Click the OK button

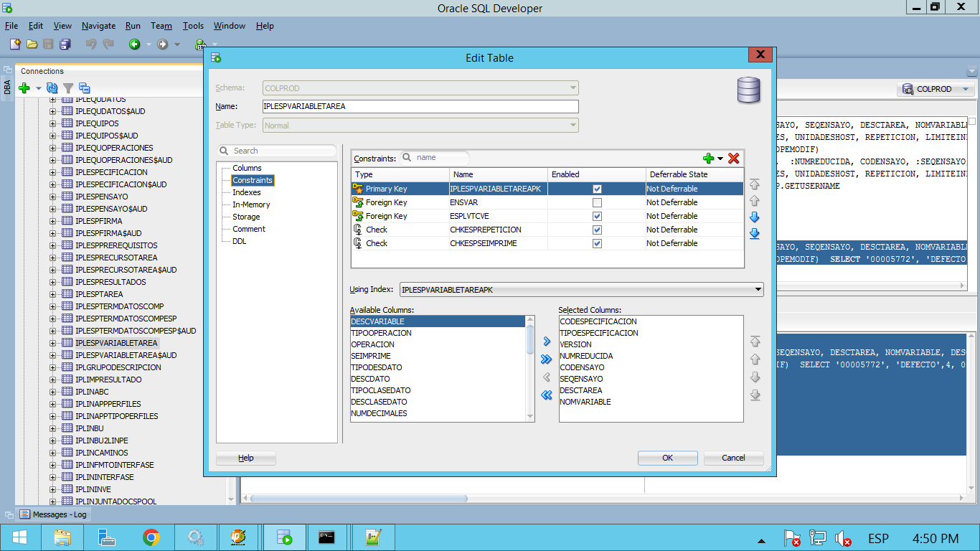667,458
